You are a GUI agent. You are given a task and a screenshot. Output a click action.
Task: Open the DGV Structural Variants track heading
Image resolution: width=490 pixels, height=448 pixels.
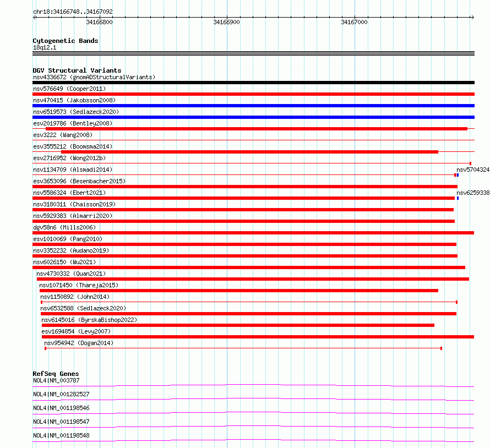pyautogui.click(x=77, y=70)
